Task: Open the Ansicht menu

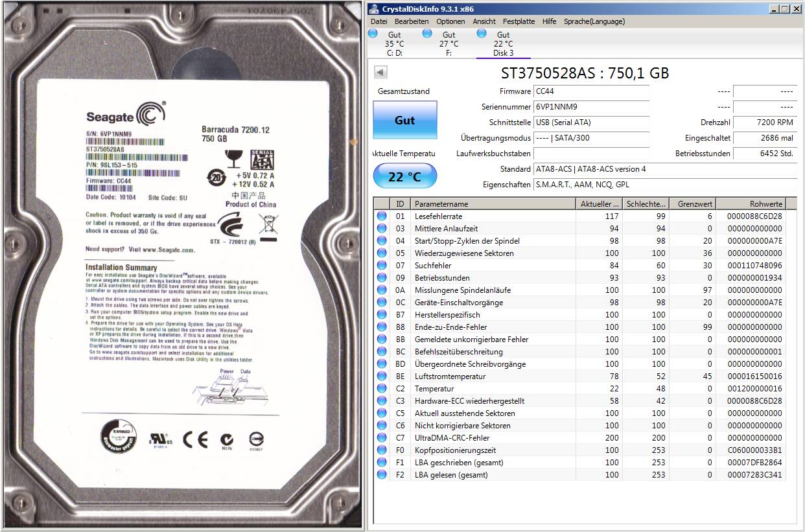Action: (x=484, y=21)
